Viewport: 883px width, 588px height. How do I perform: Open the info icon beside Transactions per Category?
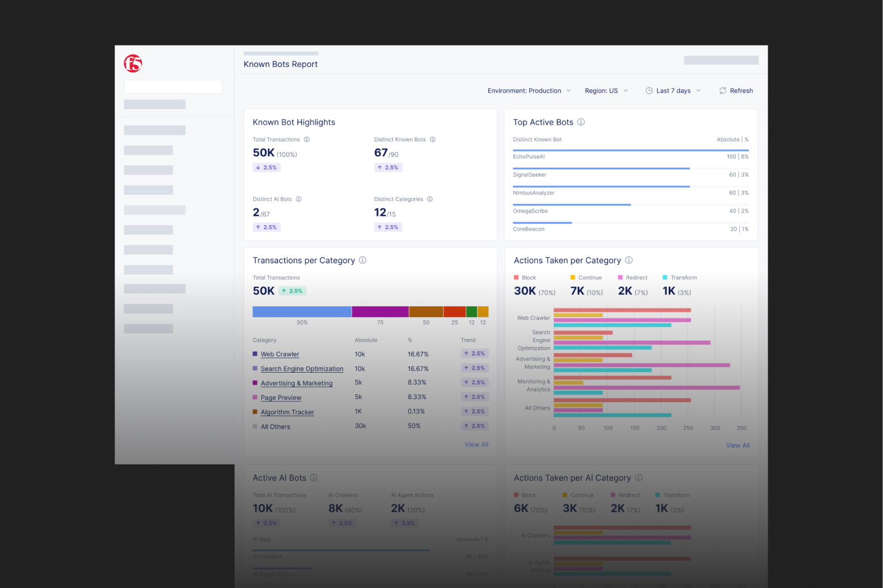[x=363, y=260]
